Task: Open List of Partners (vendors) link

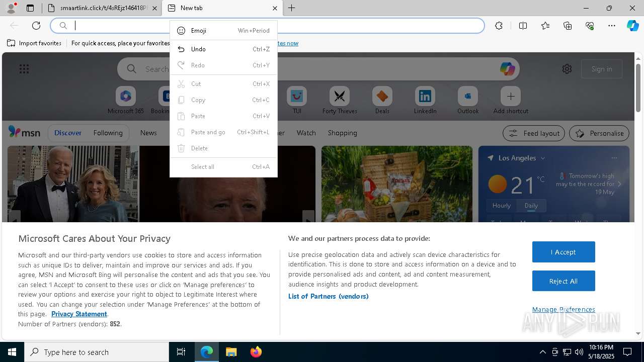Action: (329, 296)
